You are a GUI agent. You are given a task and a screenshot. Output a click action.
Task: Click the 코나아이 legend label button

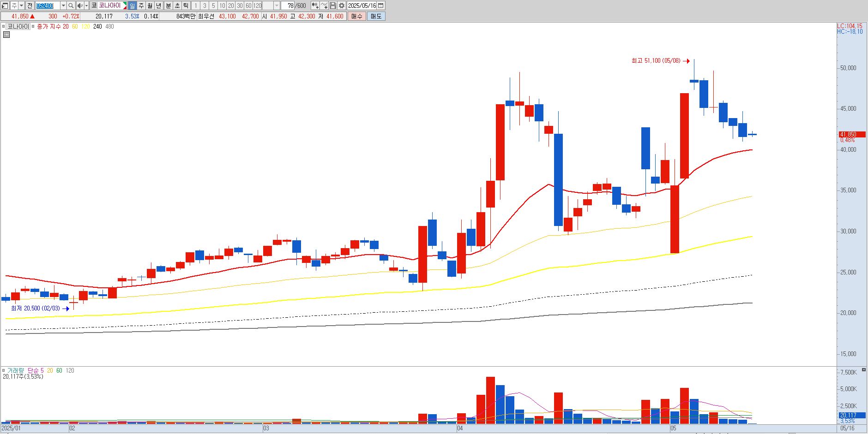tap(18, 26)
